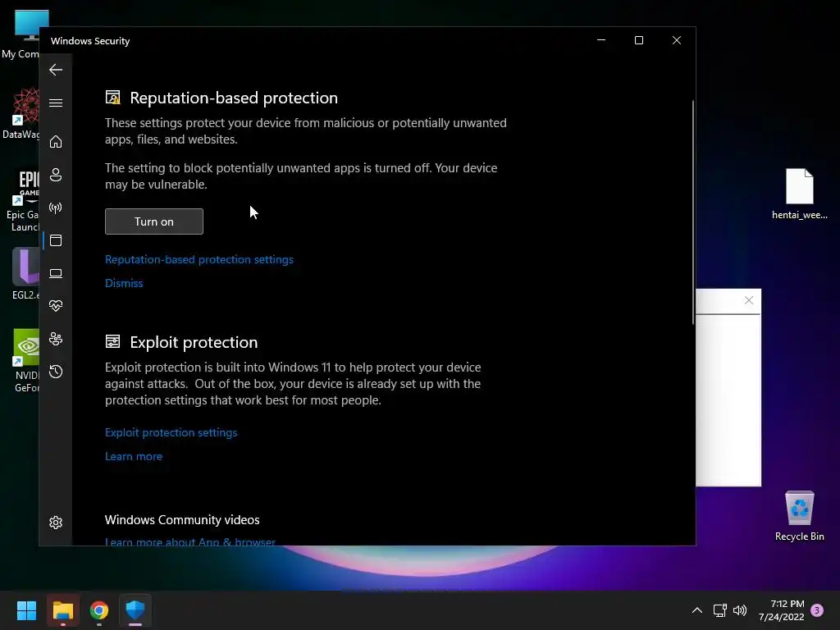Click the Windows Community videos heading
The image size is (840, 630).
point(182,519)
